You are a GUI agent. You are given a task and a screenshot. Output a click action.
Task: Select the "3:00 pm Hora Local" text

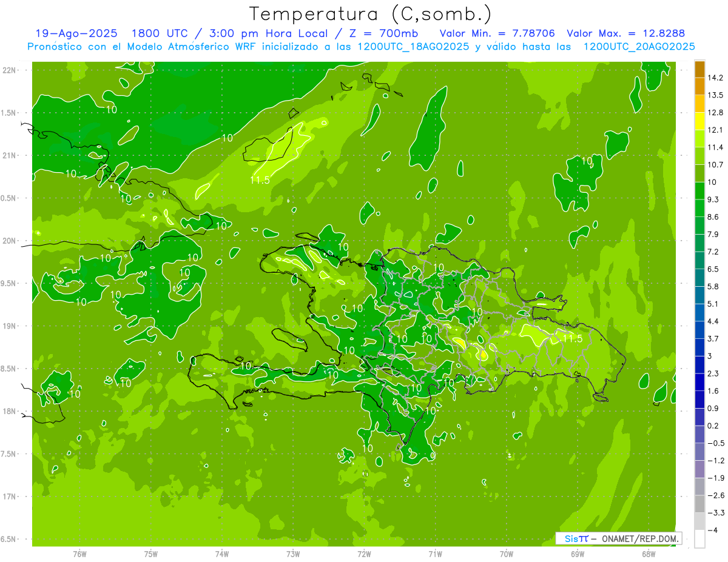(x=268, y=33)
